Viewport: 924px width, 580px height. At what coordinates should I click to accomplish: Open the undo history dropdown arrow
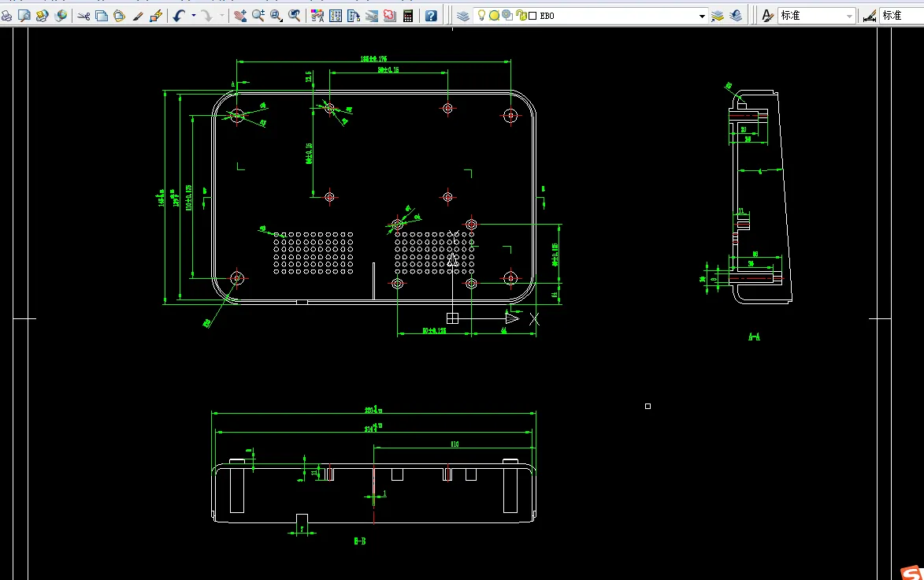click(x=193, y=16)
